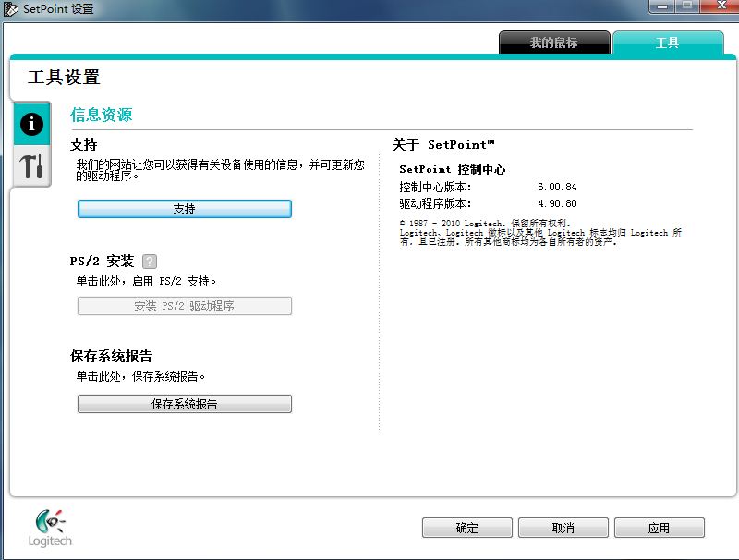Click the 控制中心版本 label
Viewport: 739px width, 560px height.
coord(435,187)
